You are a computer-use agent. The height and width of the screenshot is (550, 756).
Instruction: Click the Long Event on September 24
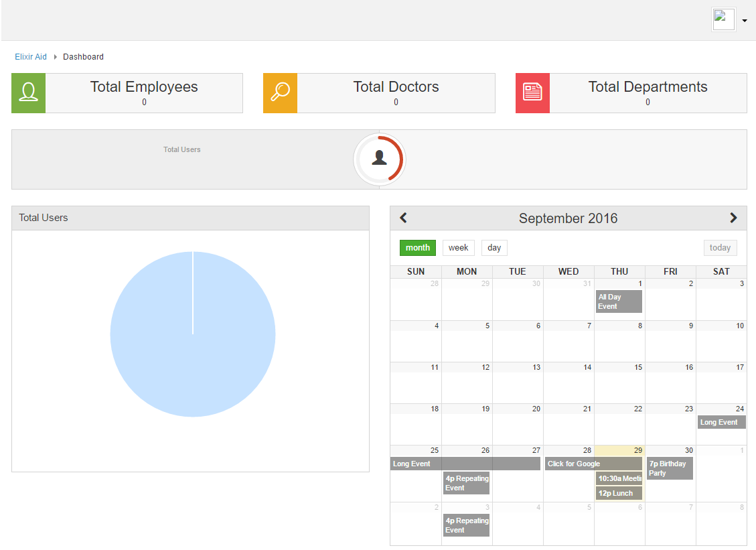point(721,422)
